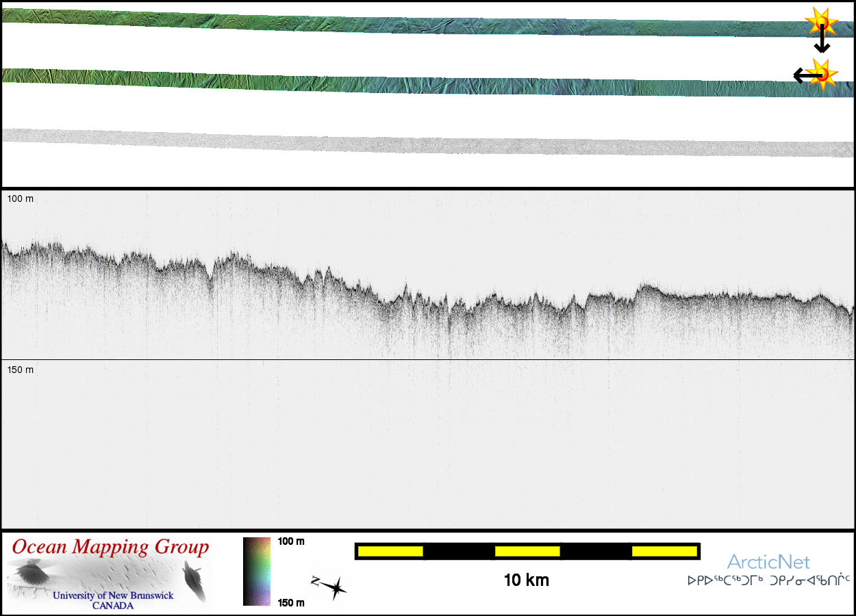Click the 100 m depth label in profile

tap(21, 198)
